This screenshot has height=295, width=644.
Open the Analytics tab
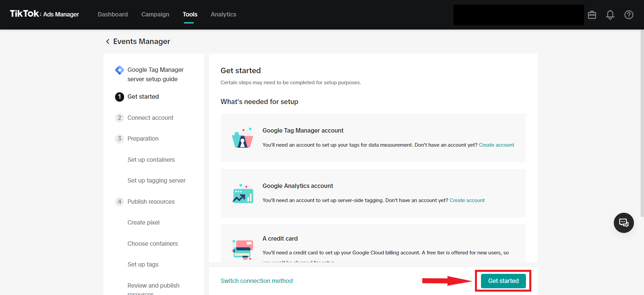click(223, 14)
